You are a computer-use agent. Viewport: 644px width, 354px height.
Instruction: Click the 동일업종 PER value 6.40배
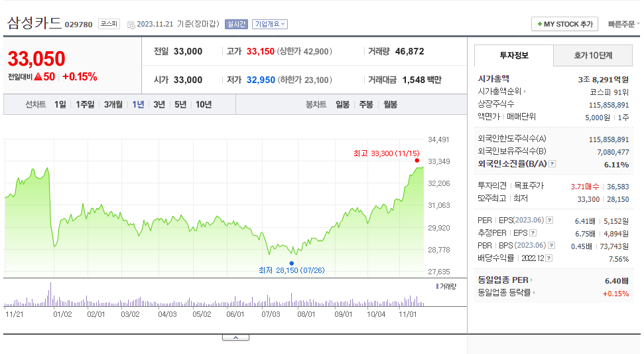617,281
